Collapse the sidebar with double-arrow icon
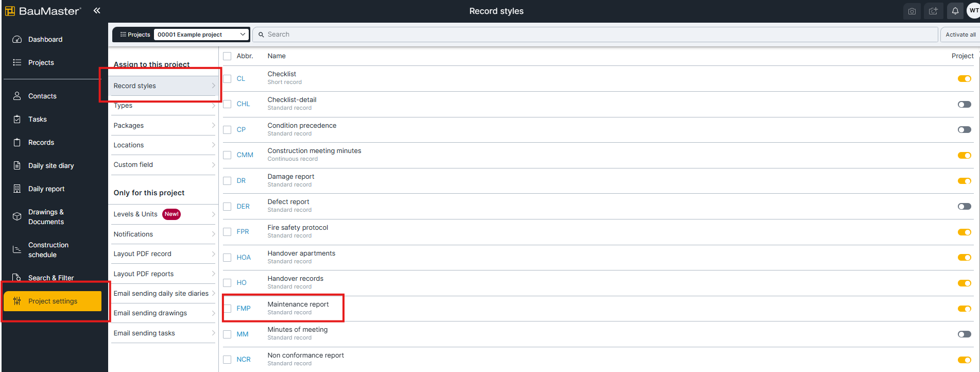Image resolution: width=980 pixels, height=372 pixels. click(97, 10)
